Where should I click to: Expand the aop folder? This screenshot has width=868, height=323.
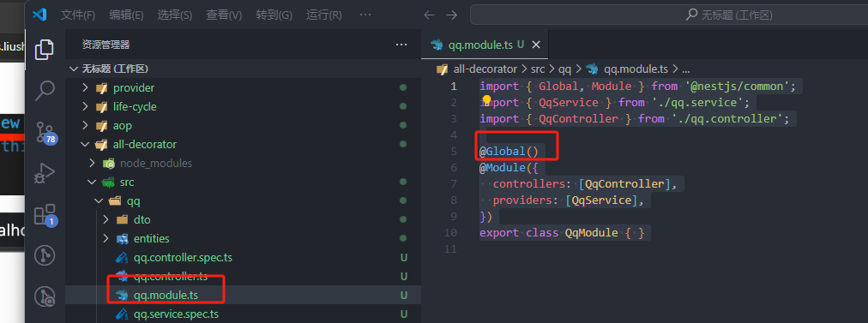pyautogui.click(x=243, y=126)
